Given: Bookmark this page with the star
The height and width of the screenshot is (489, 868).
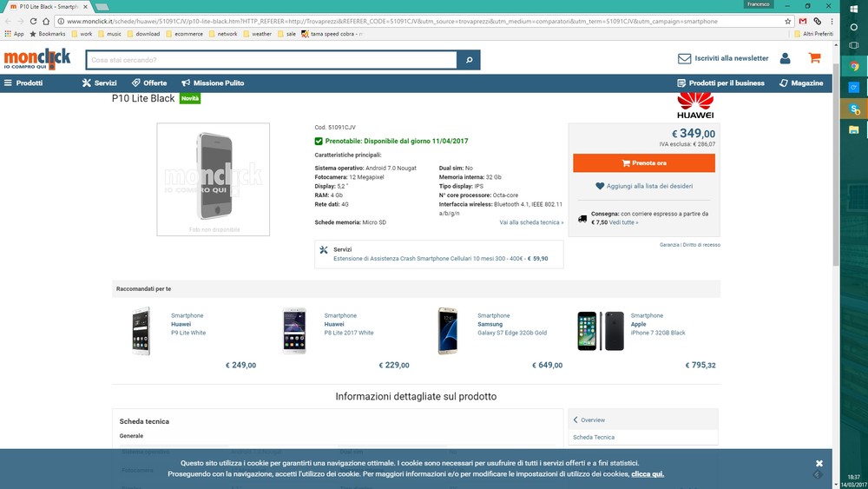Looking at the screenshot, I should click(x=787, y=21).
